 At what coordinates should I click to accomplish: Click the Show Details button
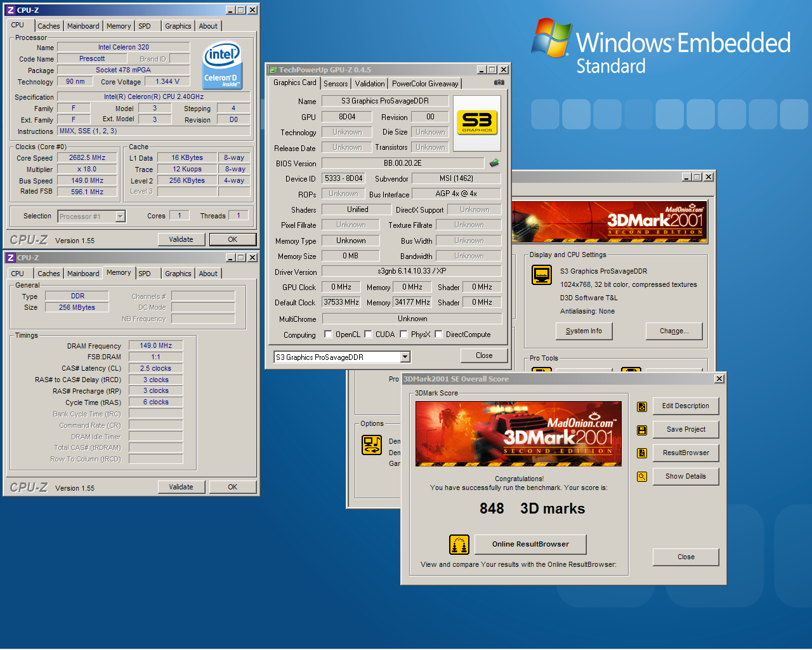pos(686,477)
